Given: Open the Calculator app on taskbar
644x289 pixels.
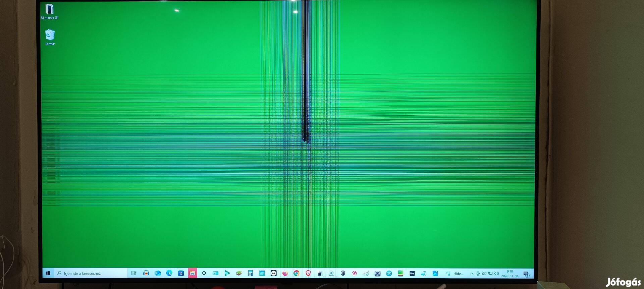Looking at the screenshot, I should tap(250, 273).
